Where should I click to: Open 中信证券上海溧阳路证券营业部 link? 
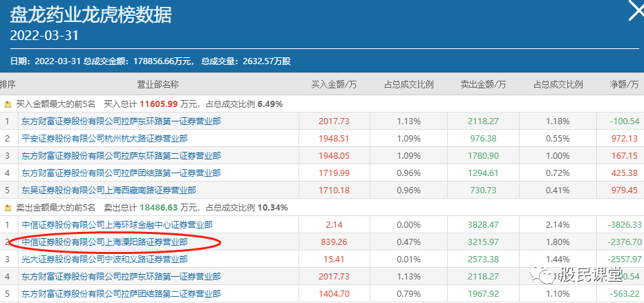pos(104,242)
